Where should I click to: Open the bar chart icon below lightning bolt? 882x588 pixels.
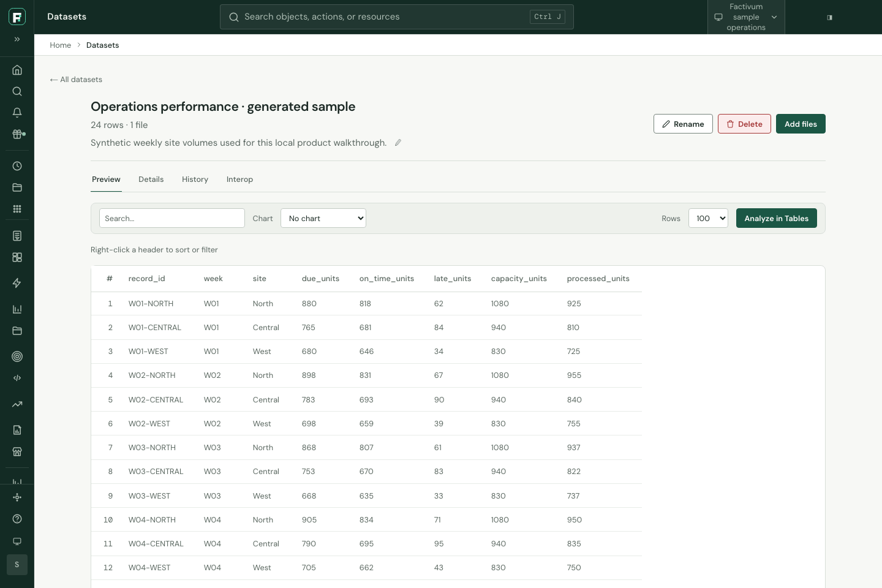pyautogui.click(x=17, y=309)
